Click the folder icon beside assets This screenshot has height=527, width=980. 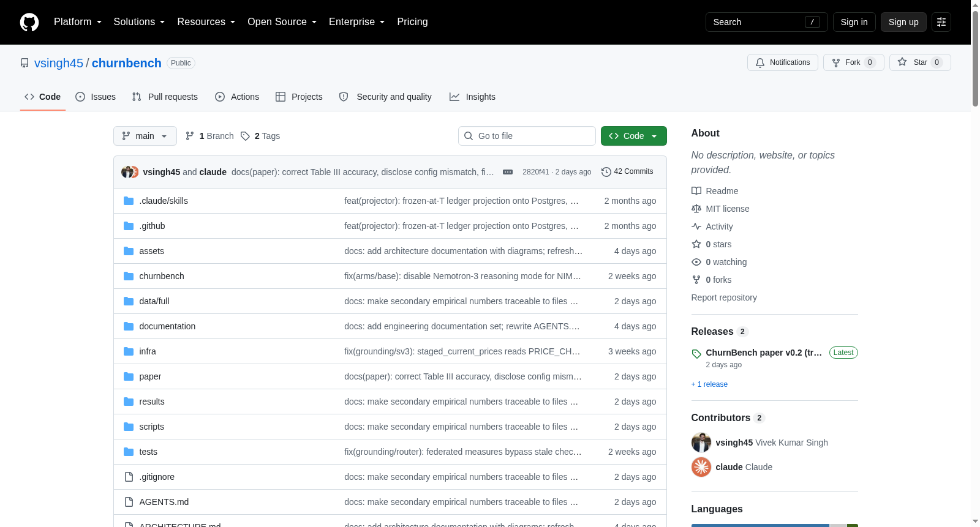(x=129, y=251)
